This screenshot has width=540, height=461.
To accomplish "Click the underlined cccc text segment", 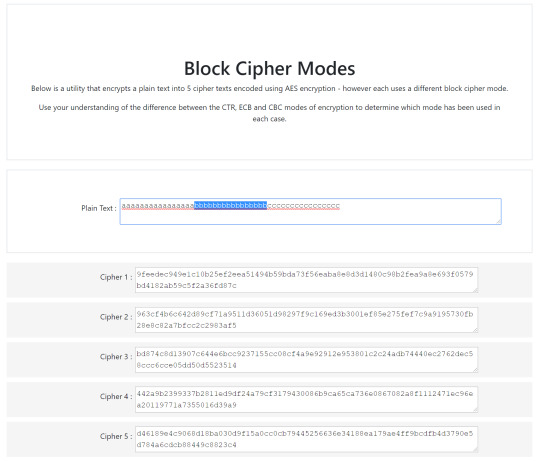I will pyautogui.click(x=303, y=206).
